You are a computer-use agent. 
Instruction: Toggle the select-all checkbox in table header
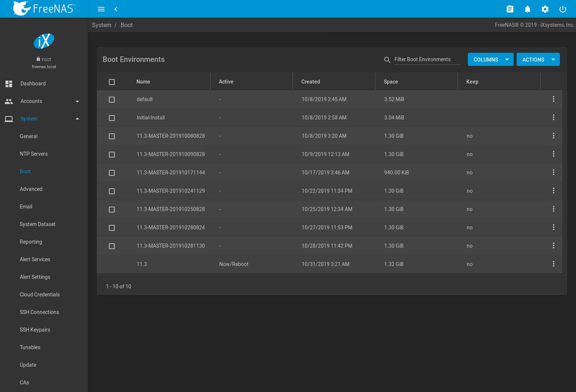[112, 82]
